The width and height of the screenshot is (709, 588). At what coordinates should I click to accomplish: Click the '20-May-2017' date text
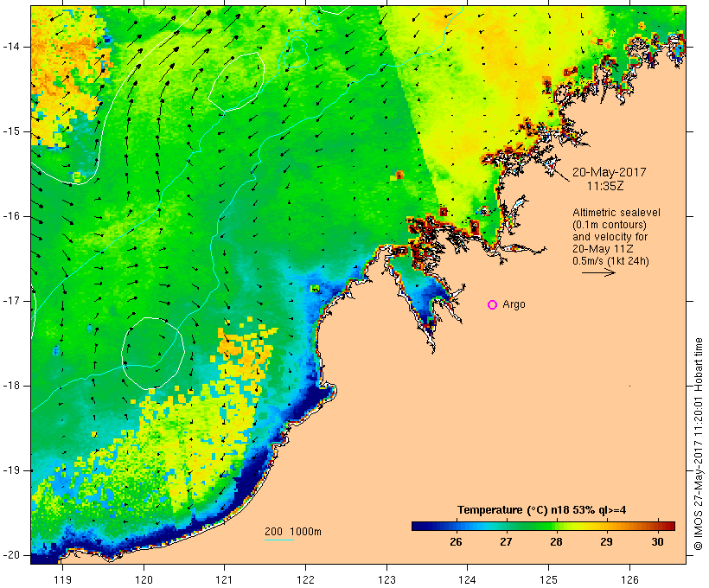[x=609, y=172]
